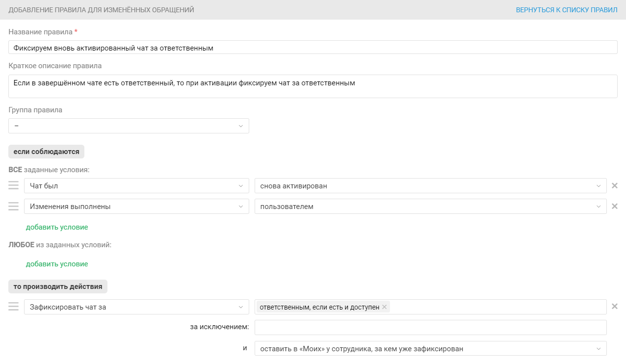Click into "Краткое описание правила" text area

pos(313,86)
